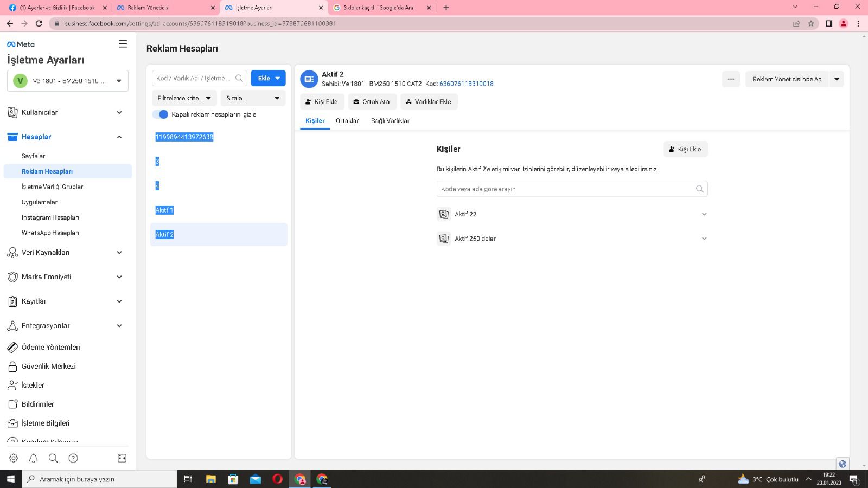The height and width of the screenshot is (488, 868).
Task: Open Task View in the taskbar
Action: pyautogui.click(x=188, y=479)
